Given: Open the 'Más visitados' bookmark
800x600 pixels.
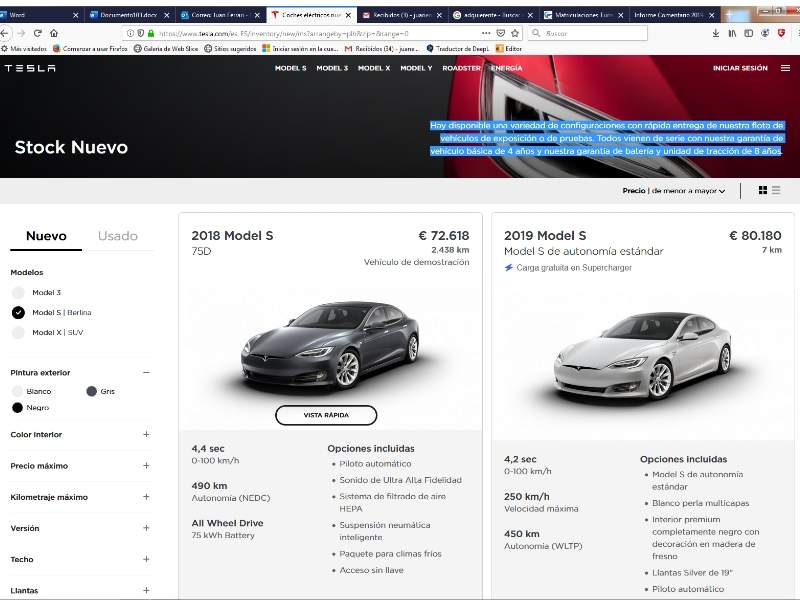Looking at the screenshot, I should (24, 49).
